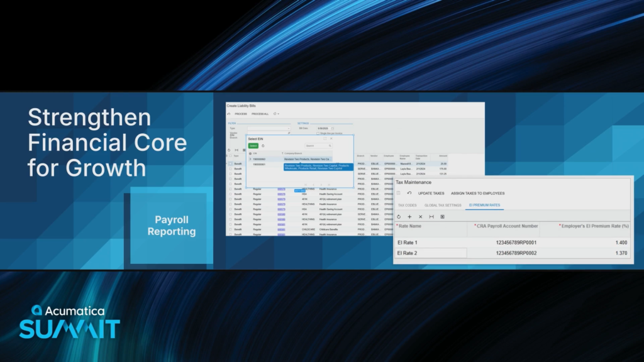Click the green Select button
Image resolution: width=644 pixels, height=362 pixels.
pos(253,145)
